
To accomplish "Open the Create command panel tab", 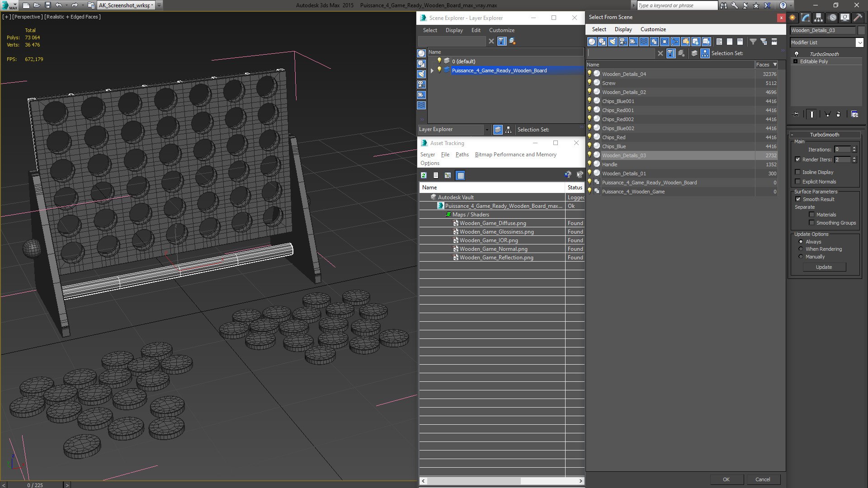I will pos(793,18).
